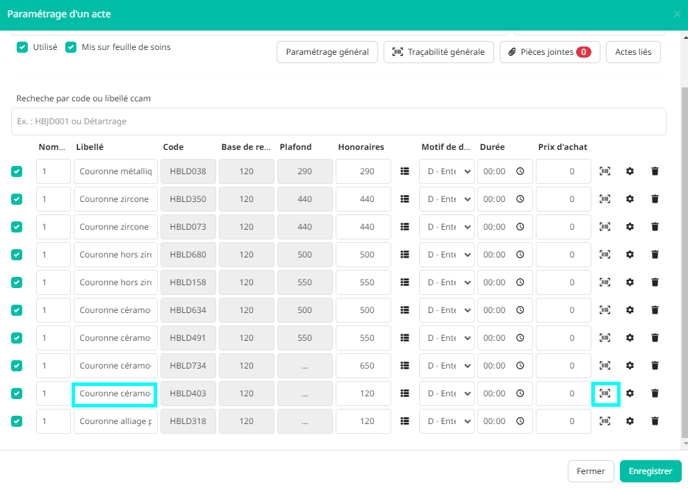Open Motif dropdown for HBLD491 row

click(447, 338)
